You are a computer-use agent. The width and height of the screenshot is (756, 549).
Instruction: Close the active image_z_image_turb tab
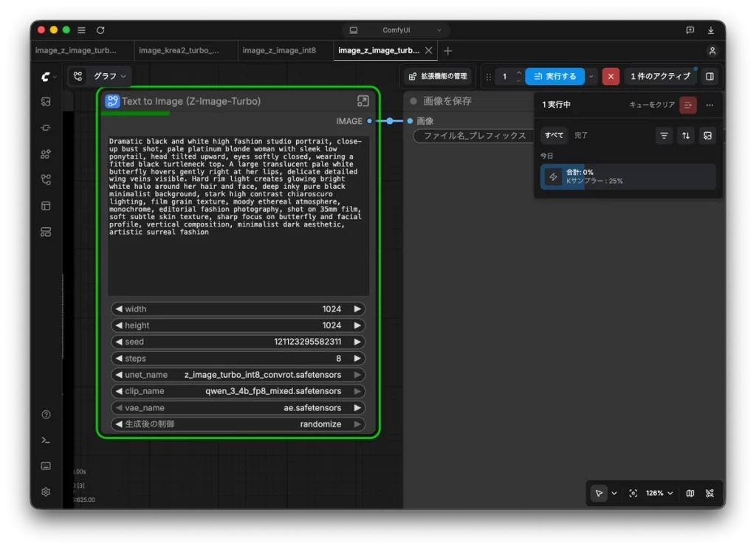pyautogui.click(x=428, y=50)
